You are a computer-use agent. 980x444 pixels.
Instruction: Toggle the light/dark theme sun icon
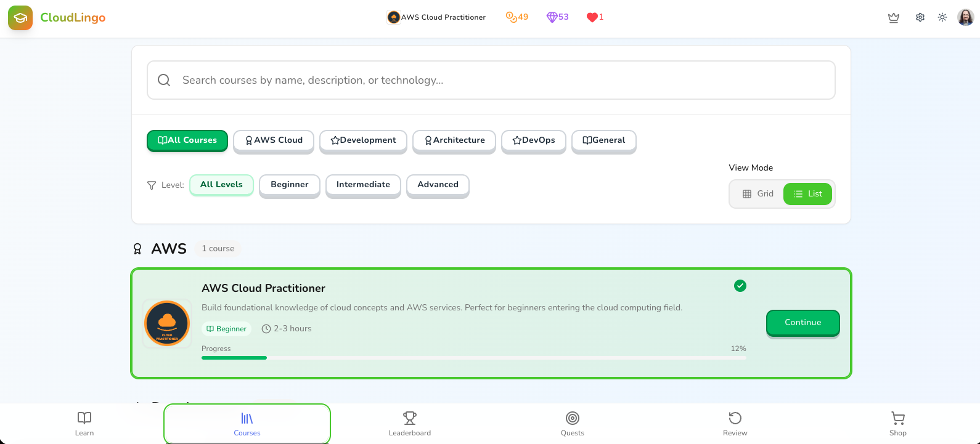tap(942, 18)
